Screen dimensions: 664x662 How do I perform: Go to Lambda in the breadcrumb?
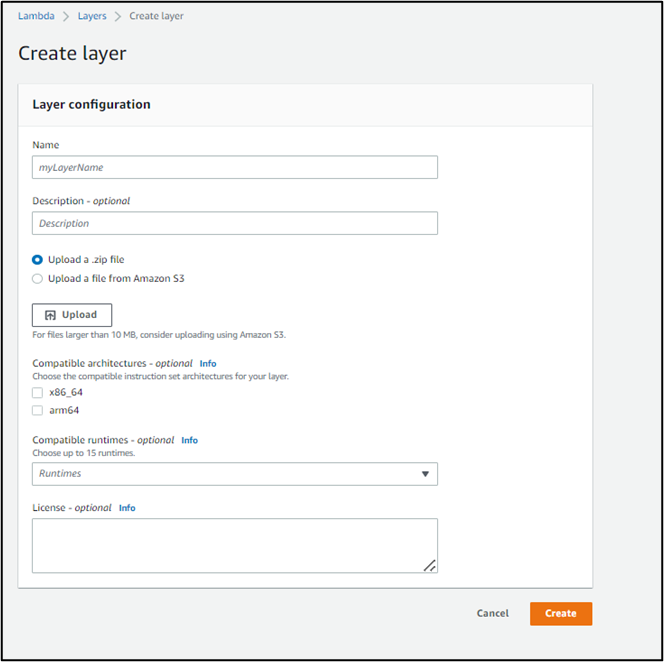(x=35, y=16)
